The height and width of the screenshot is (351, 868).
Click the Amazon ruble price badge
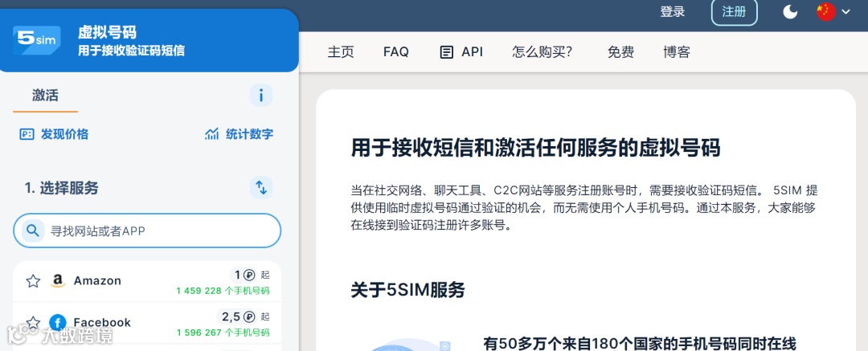(x=244, y=275)
